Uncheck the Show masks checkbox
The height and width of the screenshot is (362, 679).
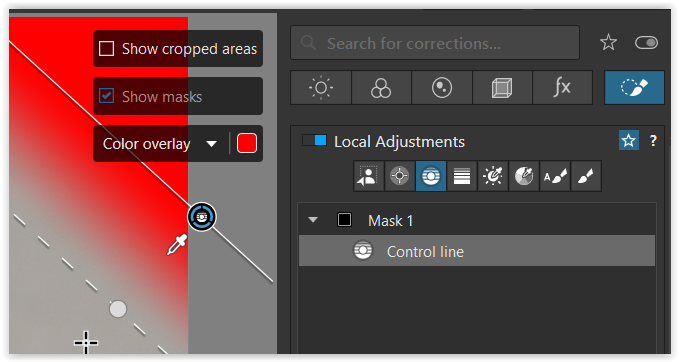tap(107, 96)
